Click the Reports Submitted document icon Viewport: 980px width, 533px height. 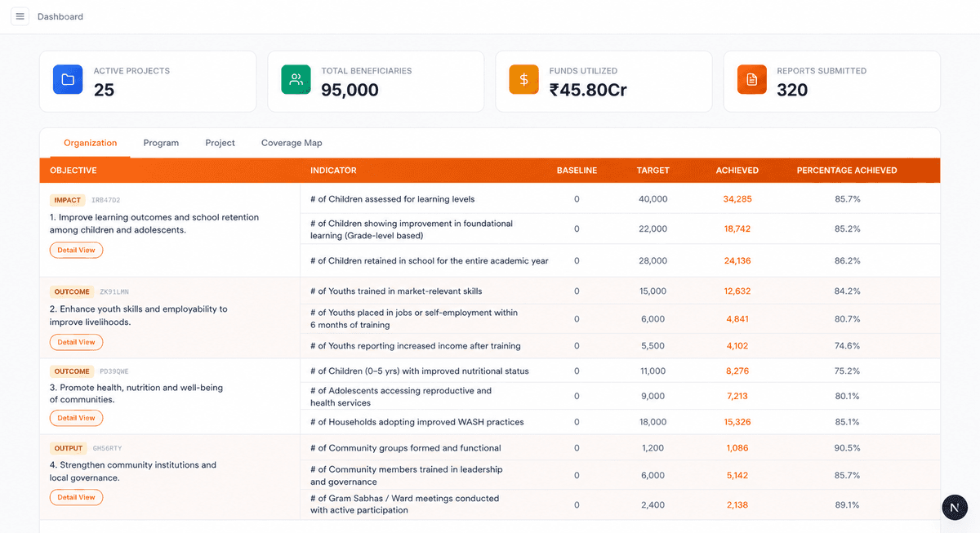coord(751,79)
